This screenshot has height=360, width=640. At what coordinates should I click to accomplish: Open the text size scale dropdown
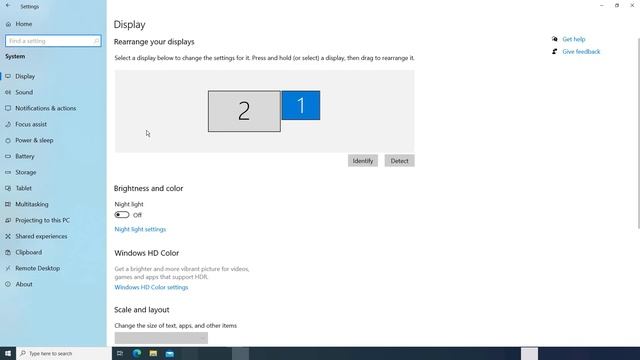161,338
